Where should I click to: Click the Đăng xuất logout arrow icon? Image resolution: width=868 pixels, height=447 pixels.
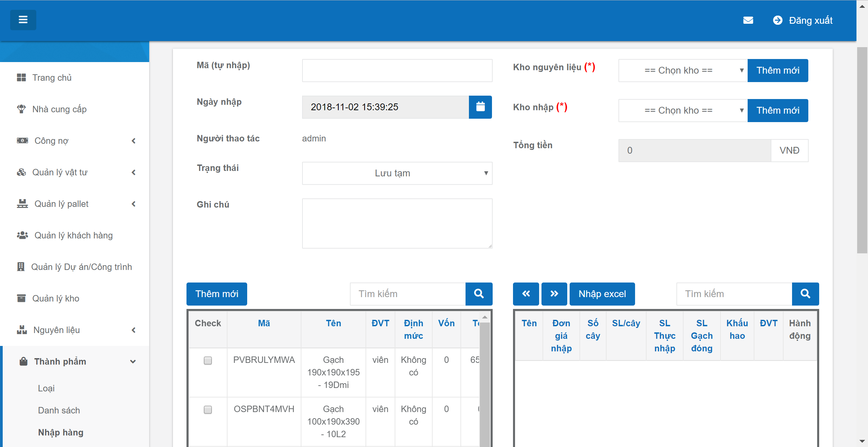pos(777,20)
